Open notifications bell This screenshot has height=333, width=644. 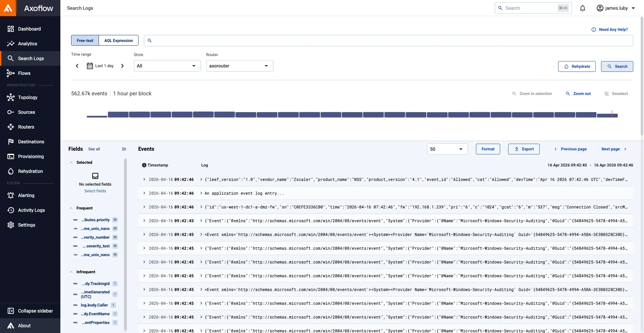[x=583, y=8]
